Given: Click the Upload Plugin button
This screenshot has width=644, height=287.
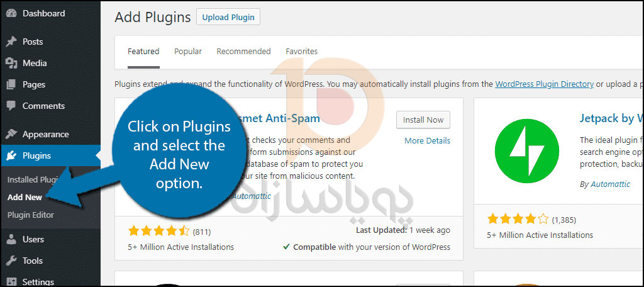Looking at the screenshot, I should 228,17.
